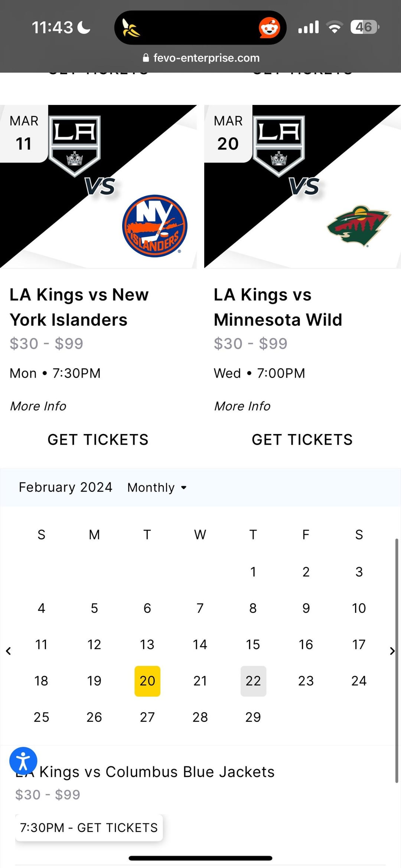Advance the calendar to the next month
This screenshot has width=401, height=868.
click(392, 651)
